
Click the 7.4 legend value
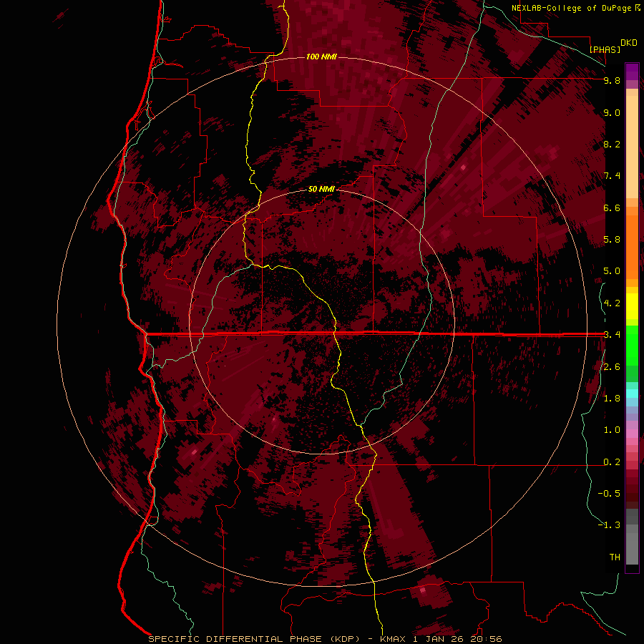click(x=612, y=176)
